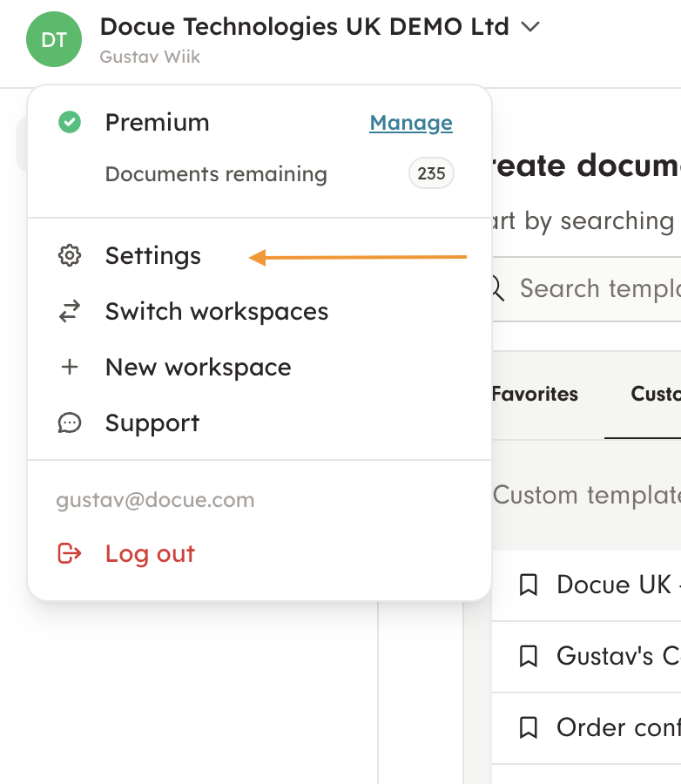Open Docue Technologies UK DEMO Ltd switcher
The width and height of the screenshot is (681, 784).
[x=304, y=27]
